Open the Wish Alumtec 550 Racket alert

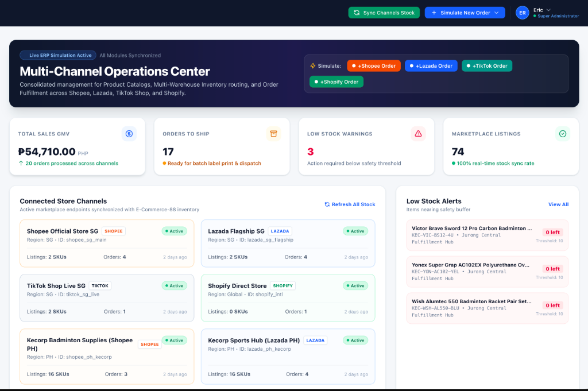point(487,308)
